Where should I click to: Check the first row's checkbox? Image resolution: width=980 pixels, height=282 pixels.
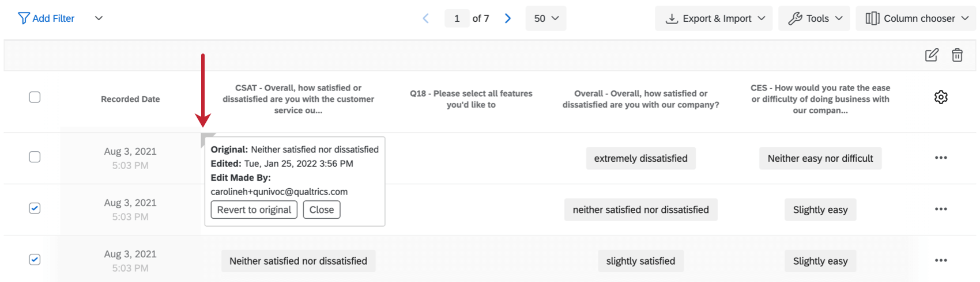click(35, 157)
